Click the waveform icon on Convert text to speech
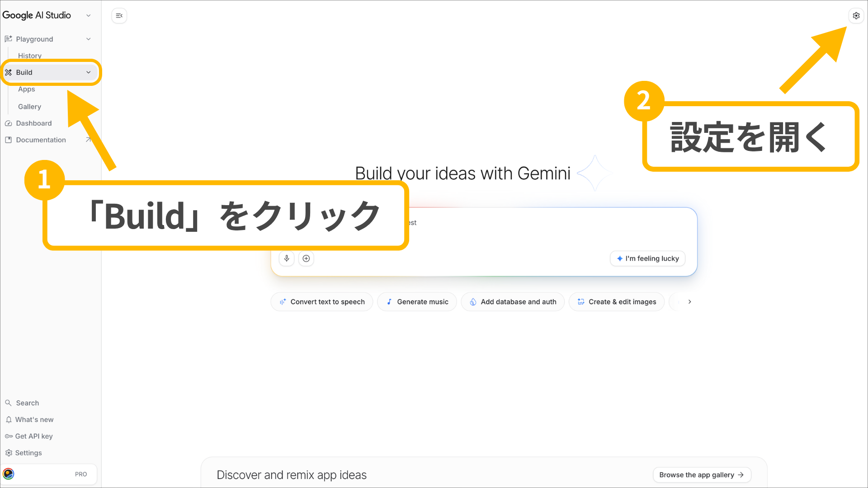868x488 pixels. [283, 302]
